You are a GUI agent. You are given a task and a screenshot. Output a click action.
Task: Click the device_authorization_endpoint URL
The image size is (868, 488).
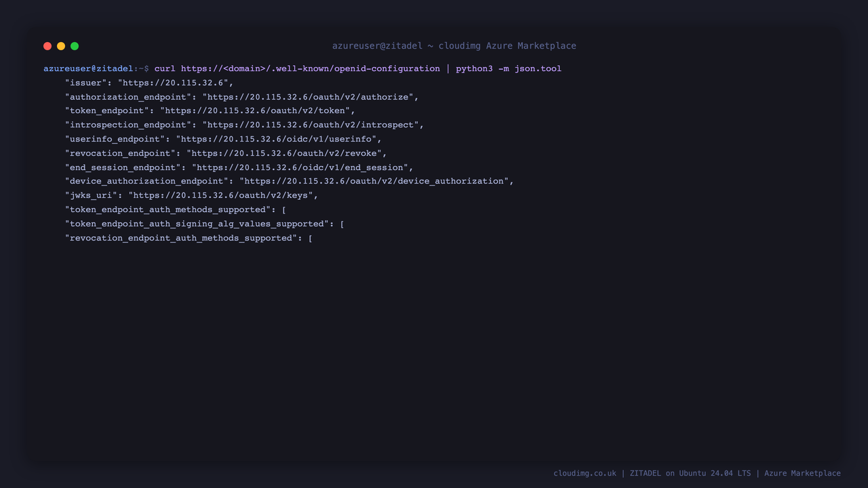[374, 181]
